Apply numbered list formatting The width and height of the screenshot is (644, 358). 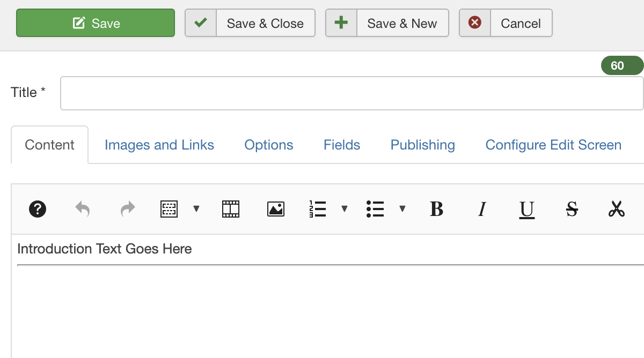318,208
